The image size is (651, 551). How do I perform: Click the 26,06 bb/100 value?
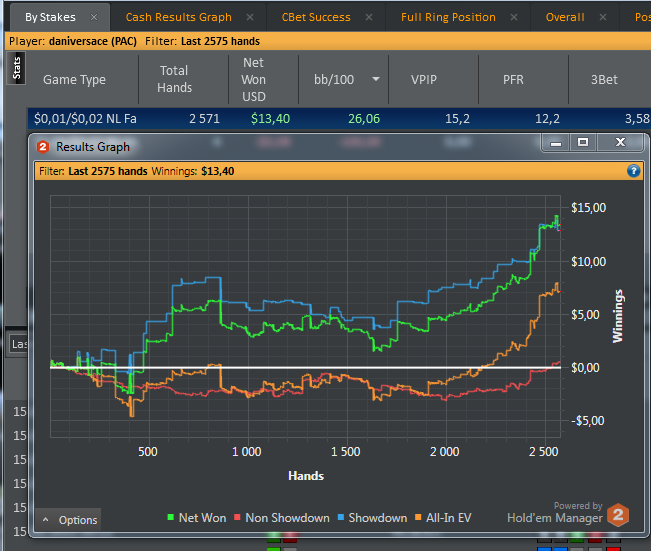[364, 119]
